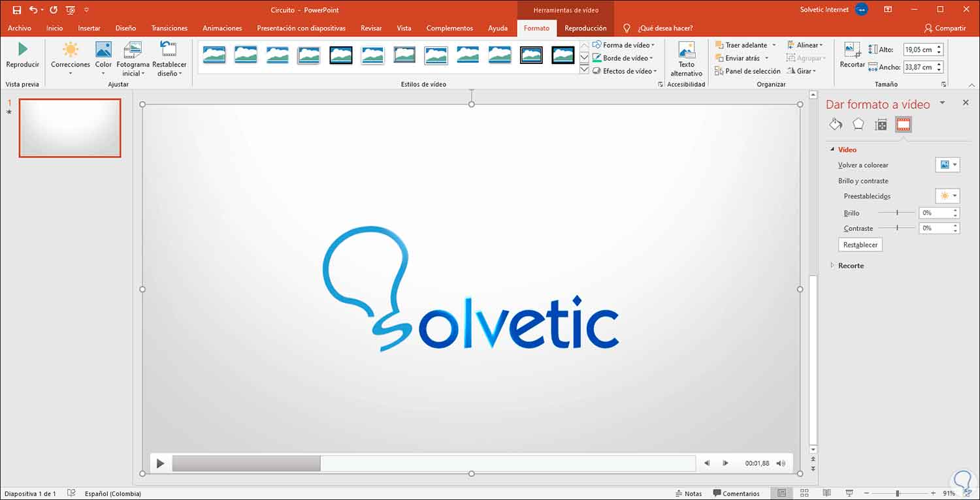Close the Dar formato a vídeo pane
Viewport: 980px width, 500px height.
pyautogui.click(x=966, y=103)
